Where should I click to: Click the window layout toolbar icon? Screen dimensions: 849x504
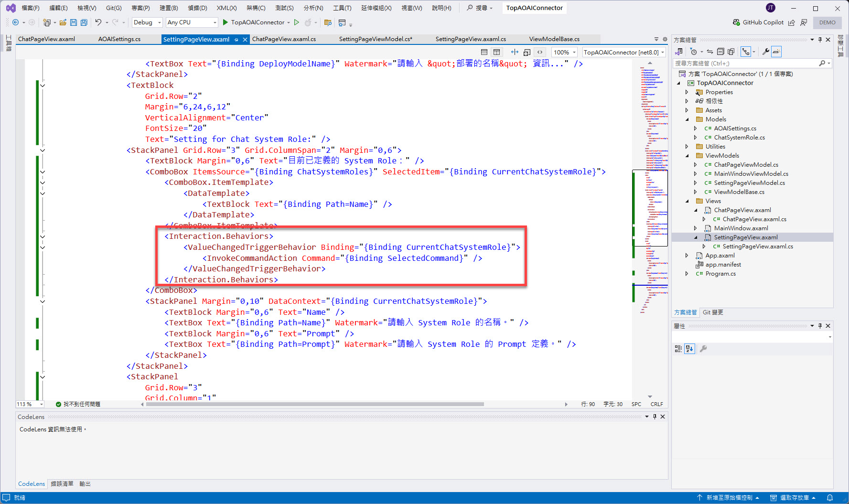[x=342, y=22]
